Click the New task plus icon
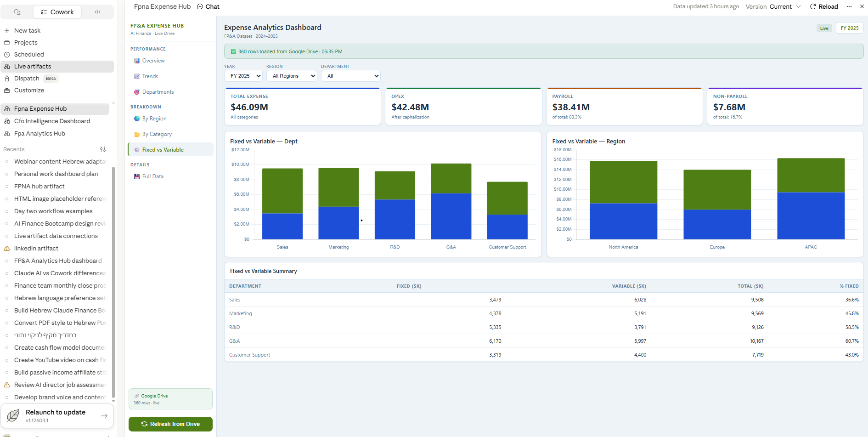The width and height of the screenshot is (868, 437). tap(7, 31)
